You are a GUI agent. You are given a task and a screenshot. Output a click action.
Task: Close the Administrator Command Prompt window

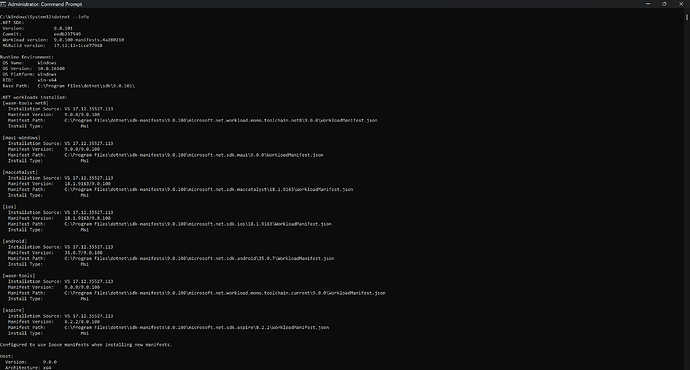pyautogui.click(x=681, y=4)
